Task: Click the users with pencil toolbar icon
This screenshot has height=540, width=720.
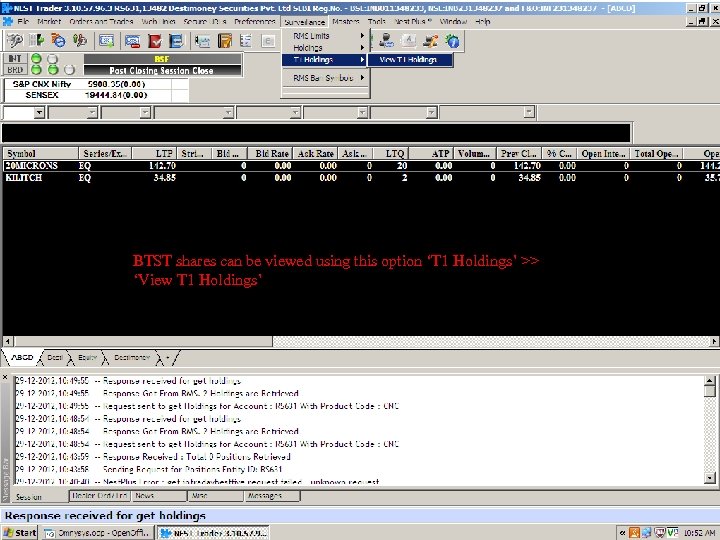Action: 430,41
